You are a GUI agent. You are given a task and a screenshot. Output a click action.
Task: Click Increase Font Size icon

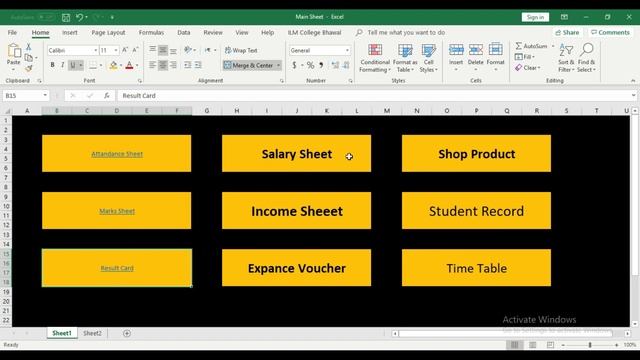(125, 50)
